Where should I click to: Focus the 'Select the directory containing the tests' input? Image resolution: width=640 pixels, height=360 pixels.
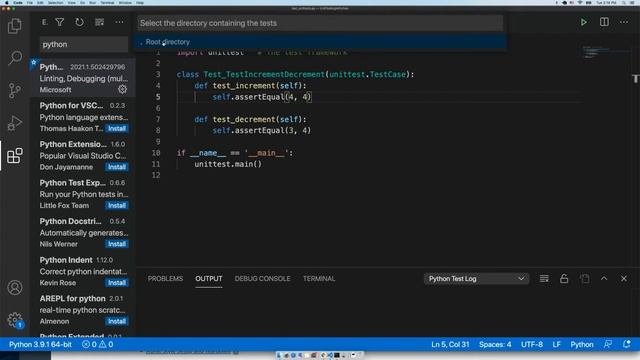pos(320,23)
